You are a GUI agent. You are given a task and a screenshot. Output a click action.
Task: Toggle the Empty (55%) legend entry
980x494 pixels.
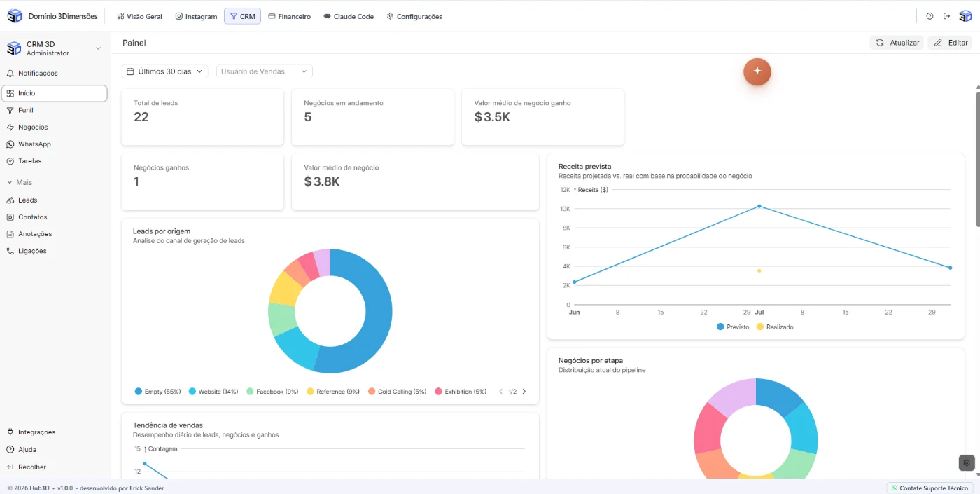(157, 392)
